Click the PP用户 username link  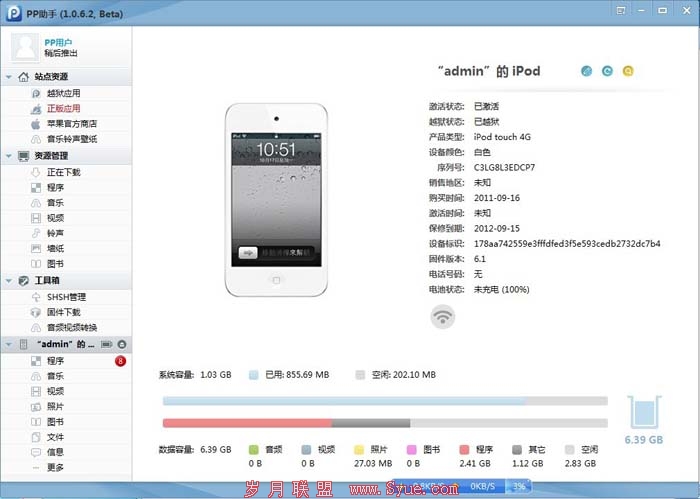(x=58, y=42)
